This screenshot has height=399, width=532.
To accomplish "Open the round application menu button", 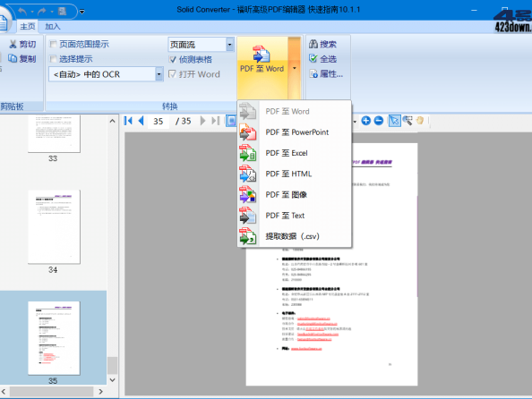I will [x=4, y=22].
